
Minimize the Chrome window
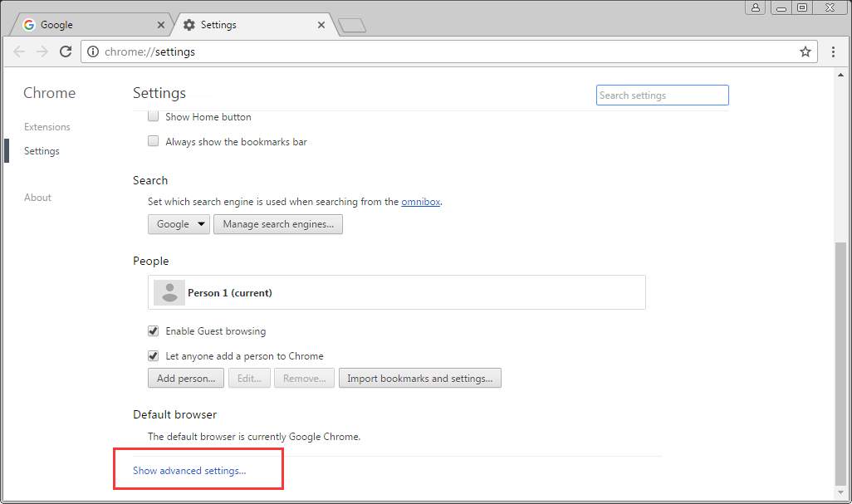(x=781, y=7)
